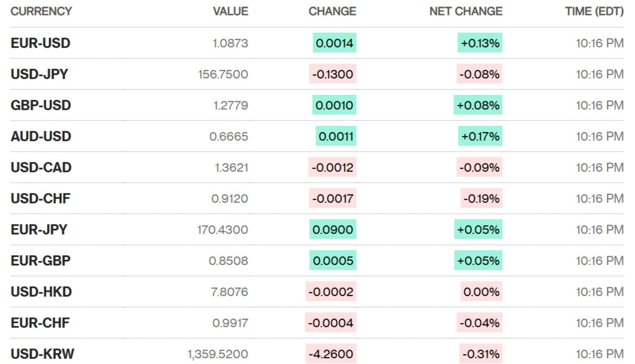Open the USD-KRW quote link

[x=42, y=354]
